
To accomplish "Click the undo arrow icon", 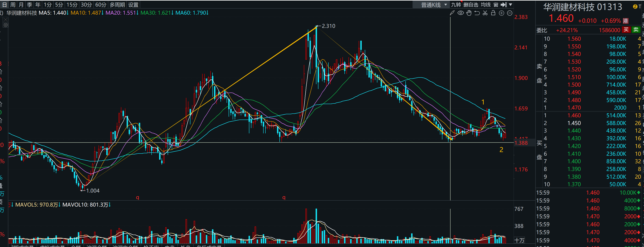I will 477,13.
